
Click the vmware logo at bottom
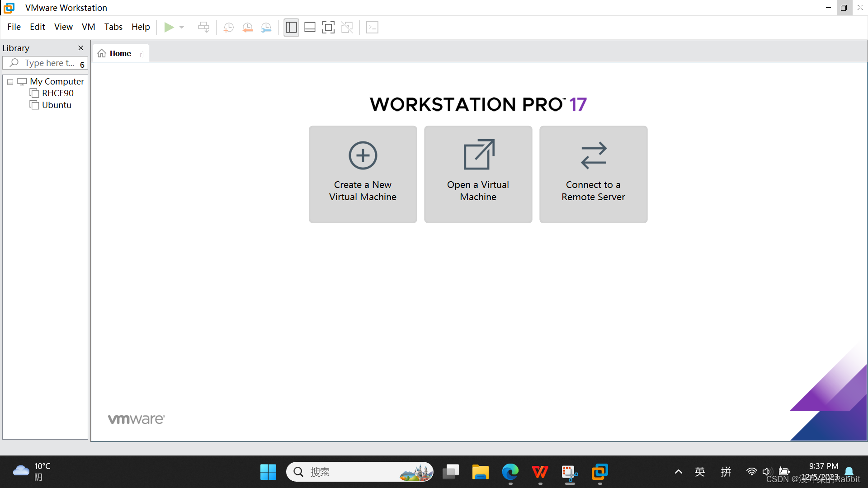[x=136, y=419]
